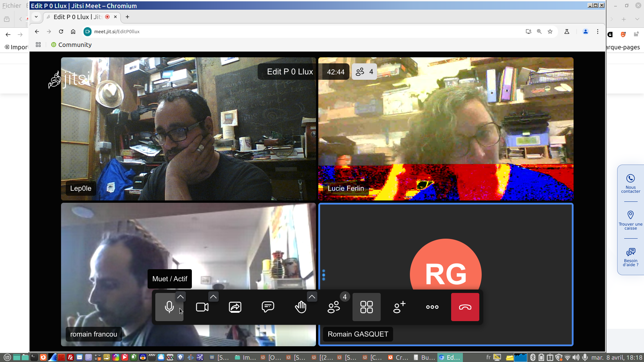
Task: Open the chat panel
Action: (268, 307)
